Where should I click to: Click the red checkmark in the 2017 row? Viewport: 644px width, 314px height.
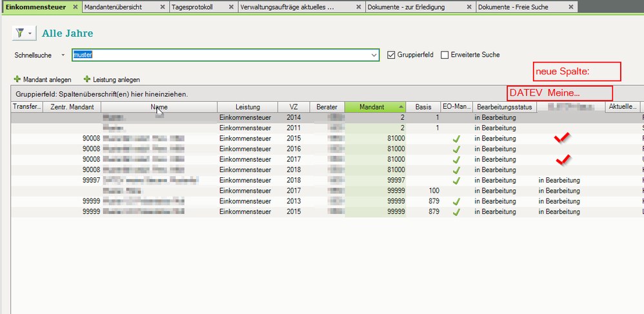(563, 159)
